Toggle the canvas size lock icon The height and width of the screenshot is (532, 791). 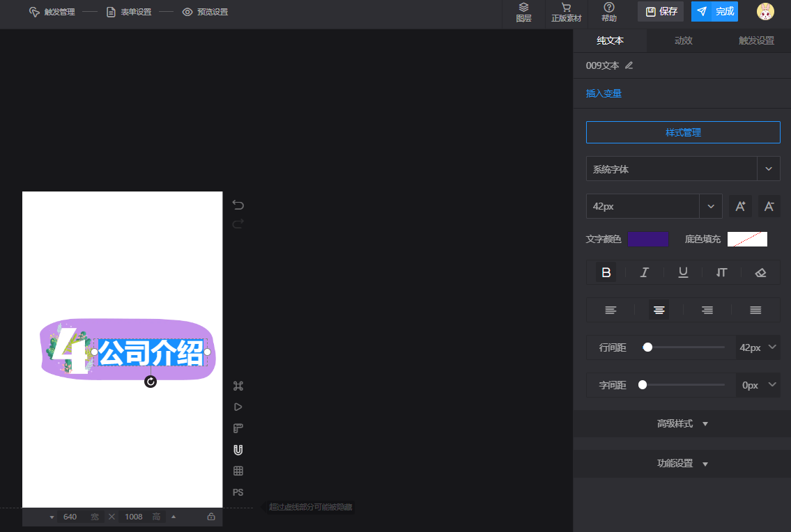click(211, 517)
